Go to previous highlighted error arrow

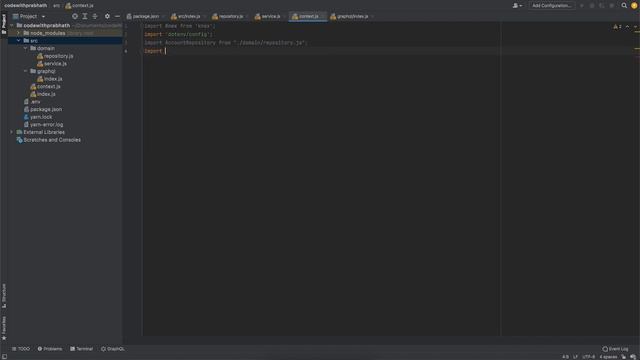[x=627, y=27]
